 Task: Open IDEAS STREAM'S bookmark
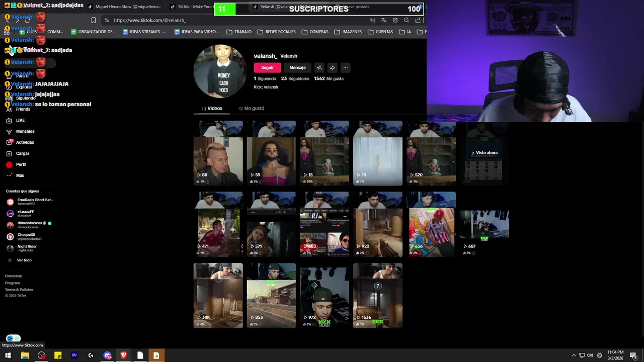tap(144, 32)
